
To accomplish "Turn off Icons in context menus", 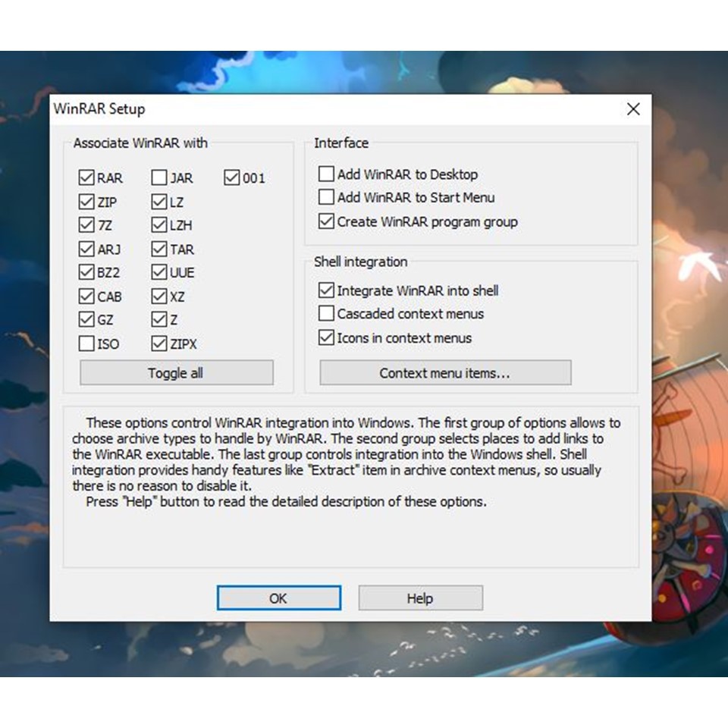I will coord(326,337).
